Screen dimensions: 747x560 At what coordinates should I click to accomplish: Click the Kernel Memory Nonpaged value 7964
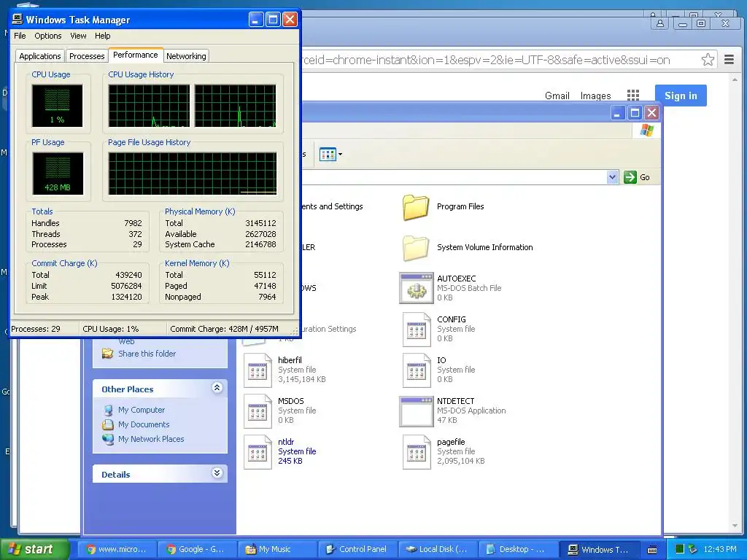click(x=267, y=297)
